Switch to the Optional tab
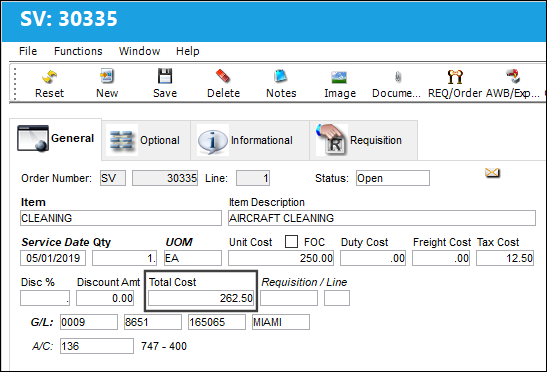Image resolution: width=547 pixels, height=372 pixels. pyautogui.click(x=146, y=140)
